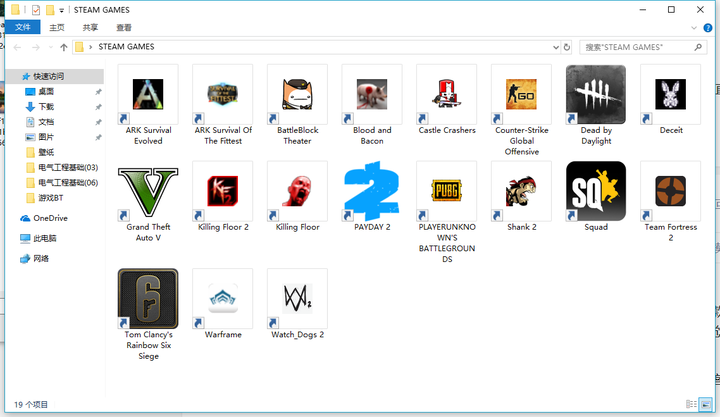Click the new folder quick access icon
Viewport: 720px width, 417px height.
coord(50,10)
